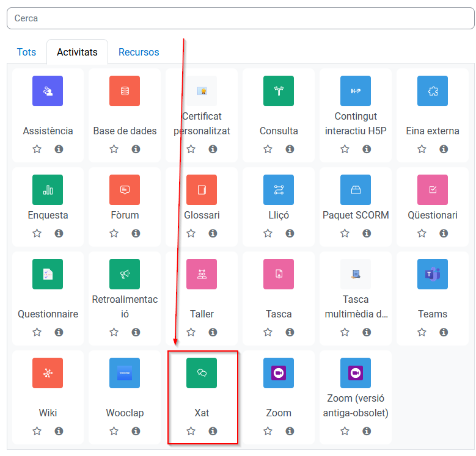Click the Wooclap activity icon

[x=125, y=373]
